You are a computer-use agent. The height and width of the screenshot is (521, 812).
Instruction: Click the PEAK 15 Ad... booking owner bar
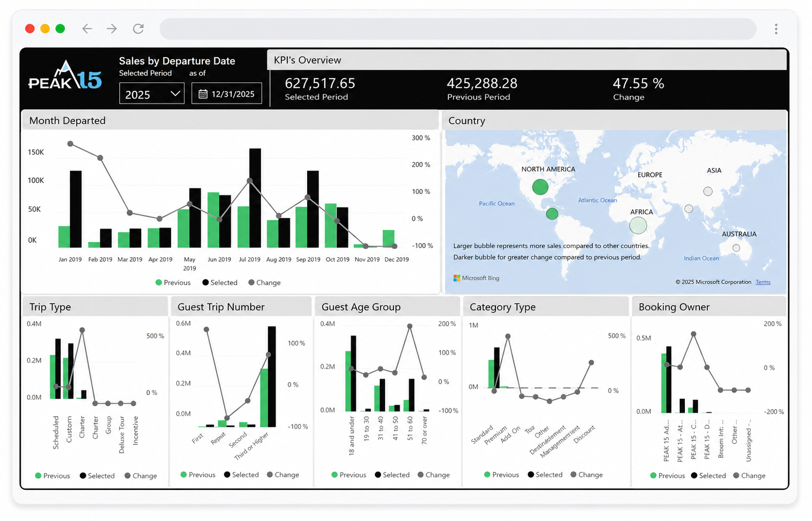coord(669,379)
